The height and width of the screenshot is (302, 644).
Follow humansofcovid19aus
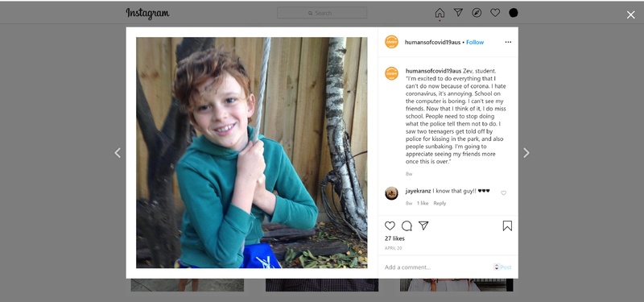[475, 43]
